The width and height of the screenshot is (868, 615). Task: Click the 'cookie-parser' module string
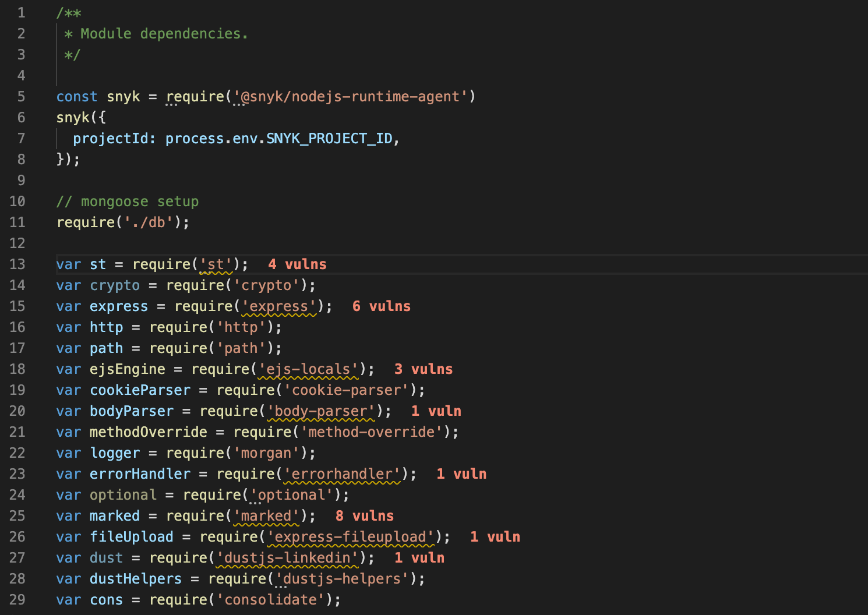point(347,390)
